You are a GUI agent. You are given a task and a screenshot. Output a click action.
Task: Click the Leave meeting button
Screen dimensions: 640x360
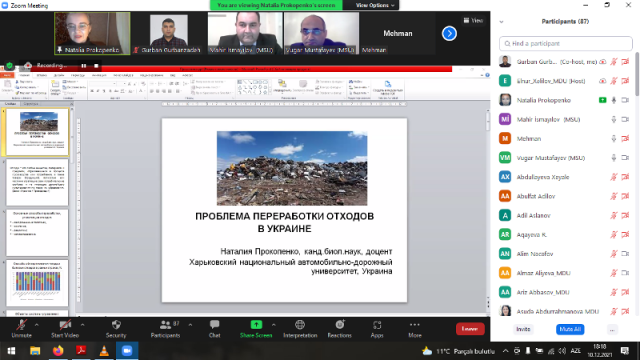pyautogui.click(x=470, y=329)
